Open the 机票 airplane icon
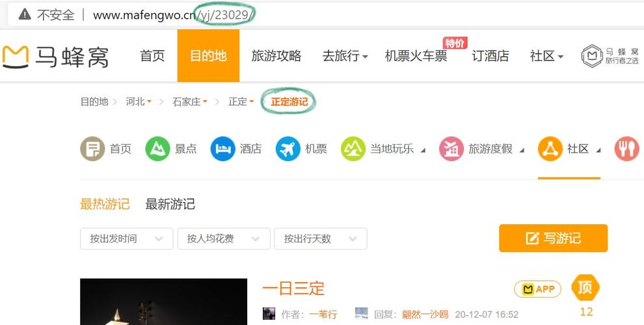Viewport: 644px width, 325px height. (288, 149)
